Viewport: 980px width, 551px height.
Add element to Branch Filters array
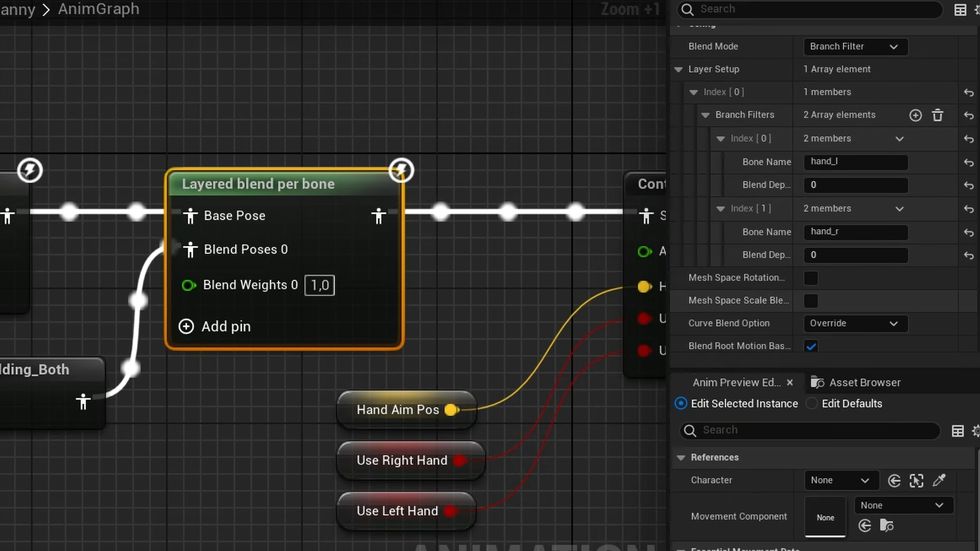click(915, 115)
